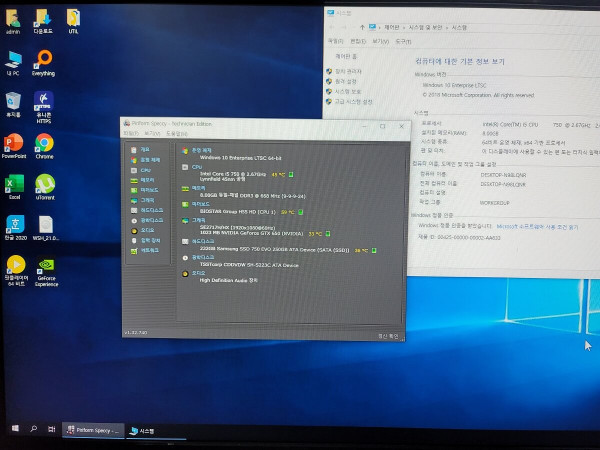Click the update check link at Speccy bottom-right

[x=388, y=336]
